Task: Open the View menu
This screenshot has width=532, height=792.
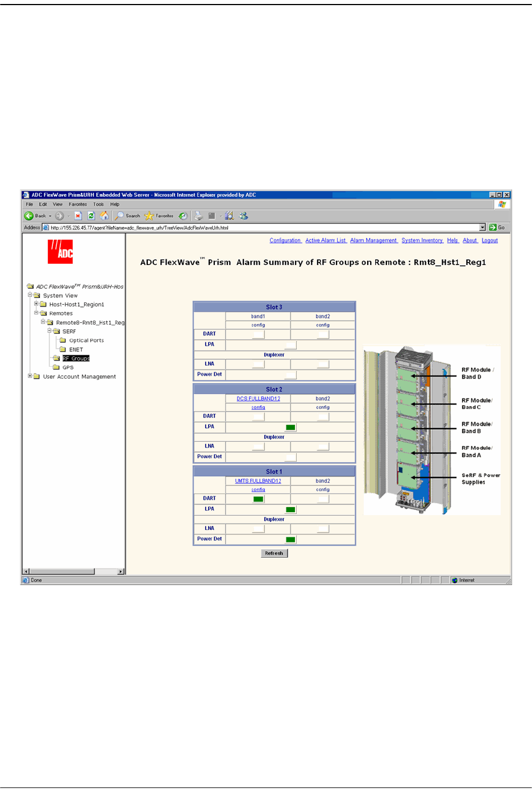Action: [x=58, y=205]
